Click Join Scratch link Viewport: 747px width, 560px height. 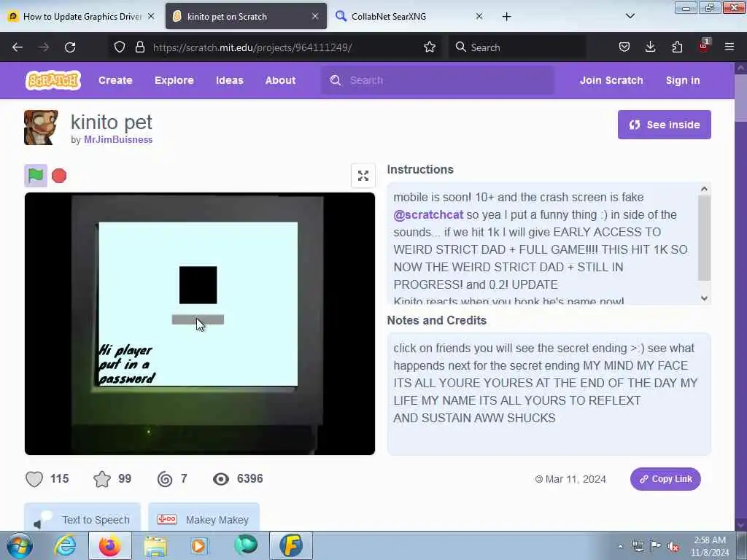pyautogui.click(x=611, y=80)
